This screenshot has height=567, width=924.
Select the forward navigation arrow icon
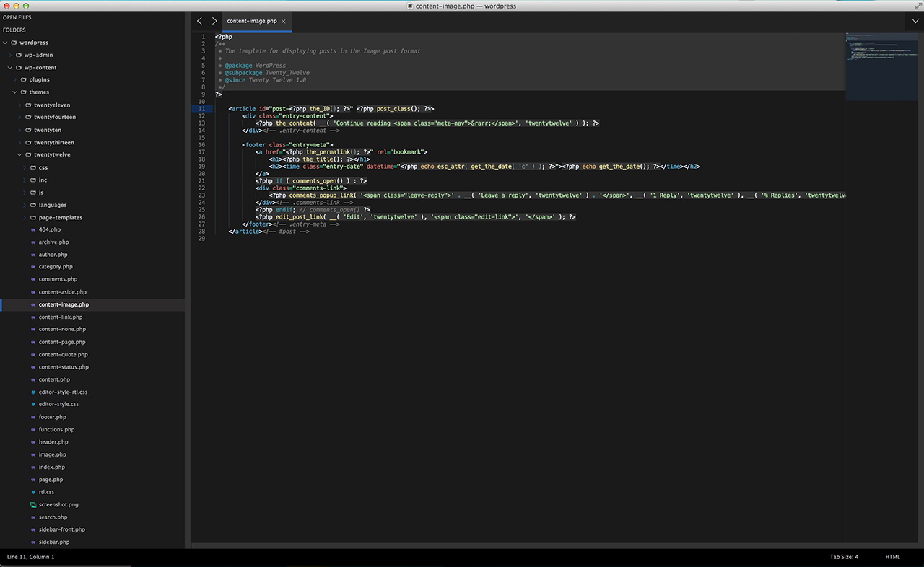[x=214, y=21]
